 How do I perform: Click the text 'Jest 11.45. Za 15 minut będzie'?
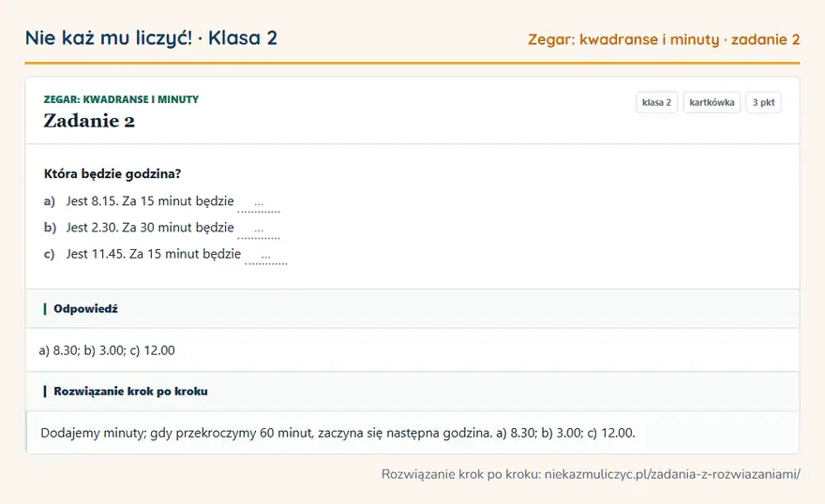pos(154,254)
